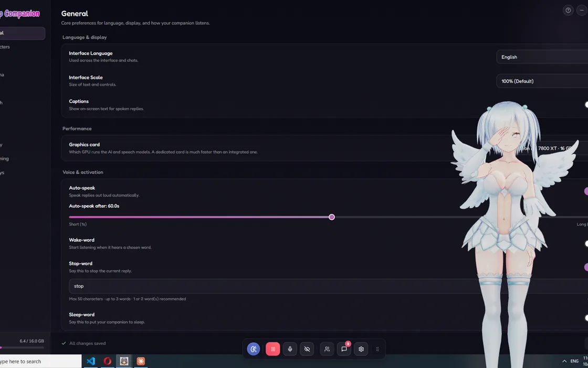Open the Interface Language dropdown showing English
588x368 pixels.
click(542, 57)
